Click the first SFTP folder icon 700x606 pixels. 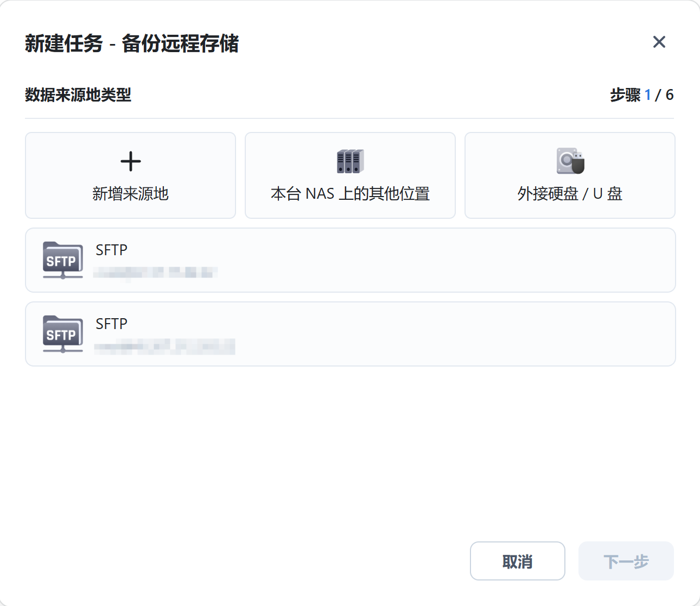pos(63,260)
